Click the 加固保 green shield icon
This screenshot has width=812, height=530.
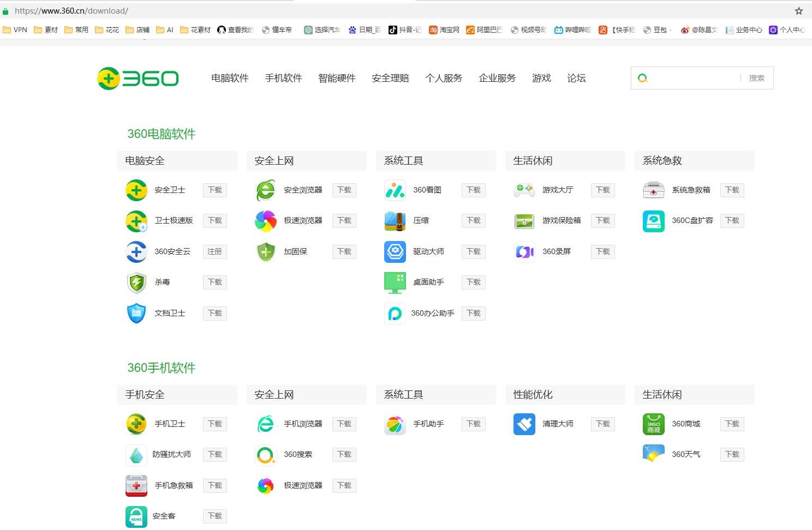[266, 251]
